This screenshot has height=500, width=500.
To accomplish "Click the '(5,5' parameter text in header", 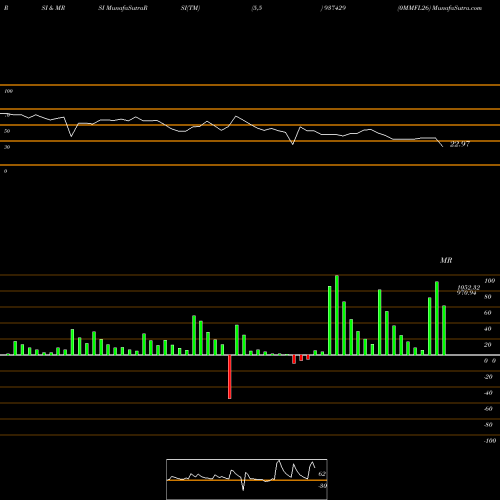I will click(x=257, y=8).
